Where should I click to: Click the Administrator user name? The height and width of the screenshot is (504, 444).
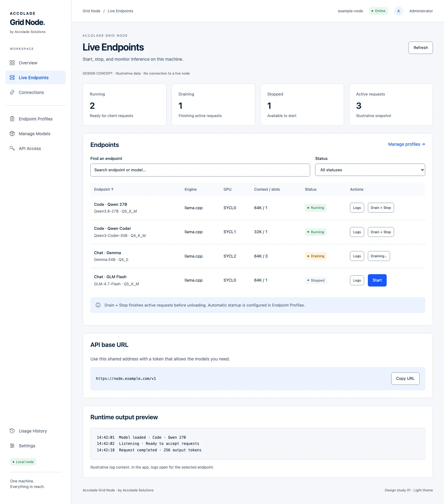(421, 11)
